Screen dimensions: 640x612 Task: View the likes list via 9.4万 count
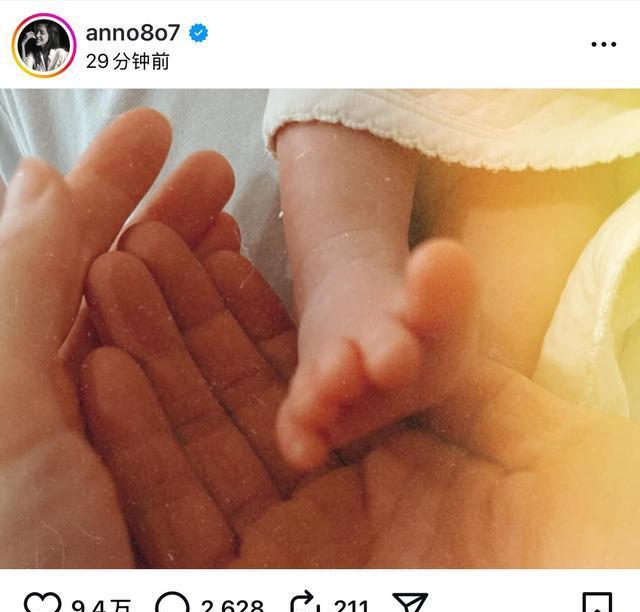pyautogui.click(x=101, y=605)
